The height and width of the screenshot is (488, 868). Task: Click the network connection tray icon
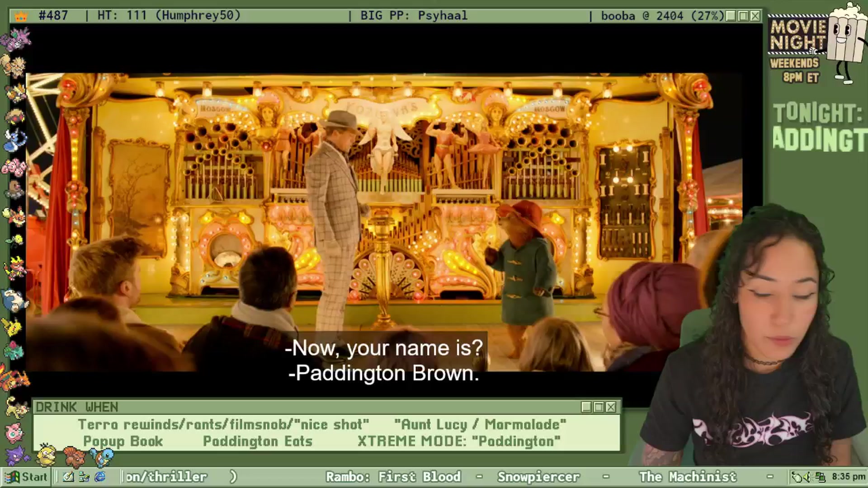point(821,477)
